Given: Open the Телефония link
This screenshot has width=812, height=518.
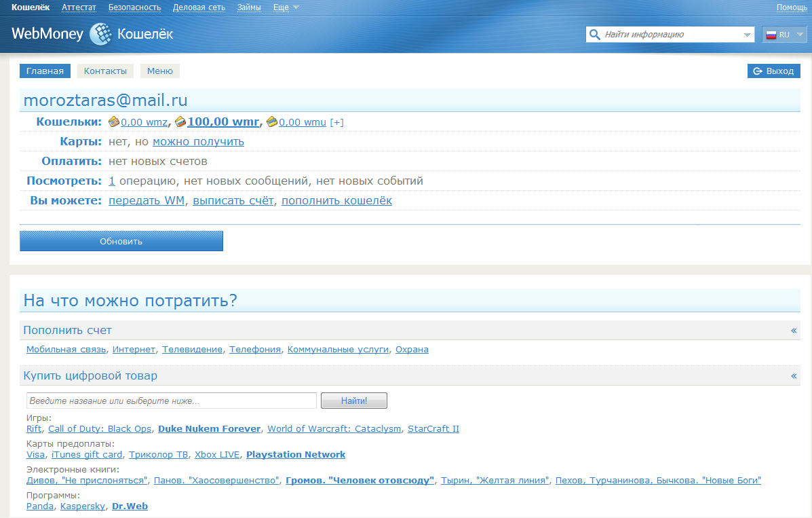Looking at the screenshot, I should point(255,350).
